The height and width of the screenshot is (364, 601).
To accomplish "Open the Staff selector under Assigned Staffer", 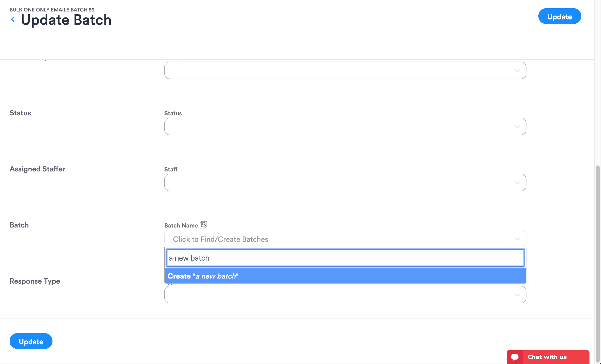I will point(341,182).
